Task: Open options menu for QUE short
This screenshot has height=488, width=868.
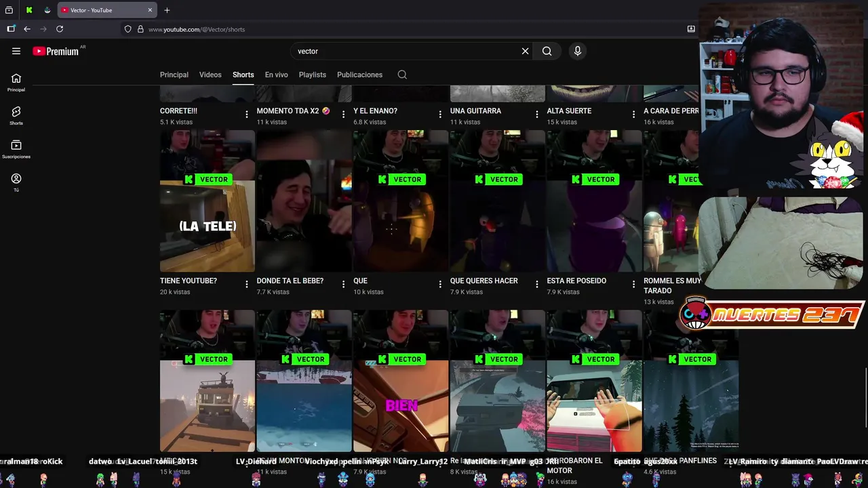Action: [x=440, y=285]
